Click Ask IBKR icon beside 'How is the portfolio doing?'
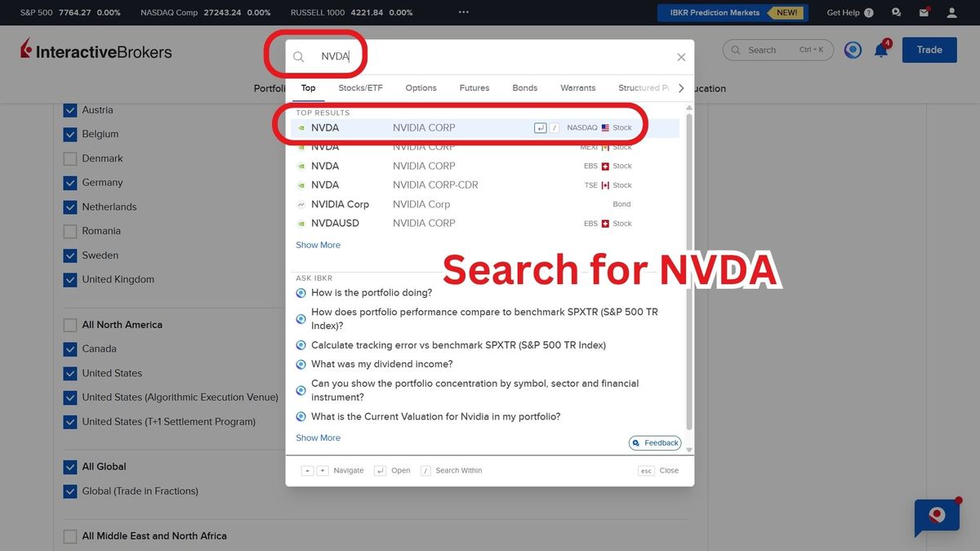Screen dimensions: 980x551 (301, 293)
